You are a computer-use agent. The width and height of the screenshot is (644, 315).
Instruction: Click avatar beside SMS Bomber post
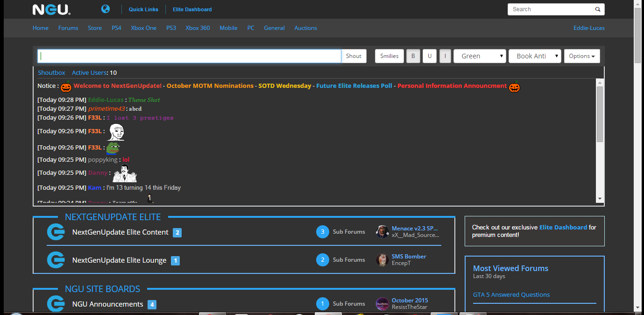click(x=382, y=260)
